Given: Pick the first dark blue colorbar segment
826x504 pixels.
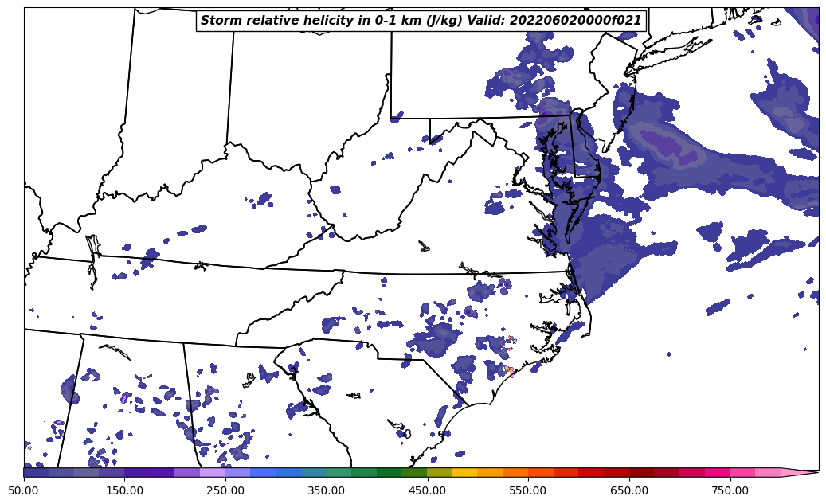Looking at the screenshot, I should (37, 472).
